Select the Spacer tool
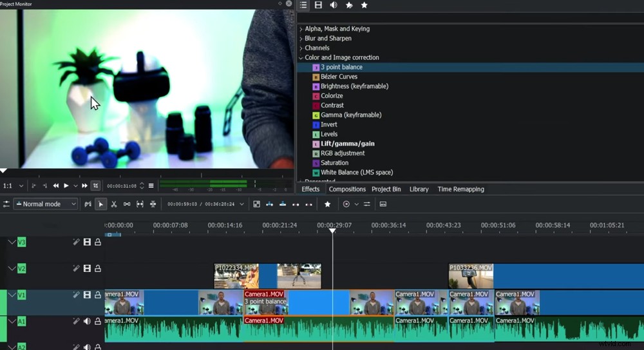The image size is (644, 350). (127, 204)
